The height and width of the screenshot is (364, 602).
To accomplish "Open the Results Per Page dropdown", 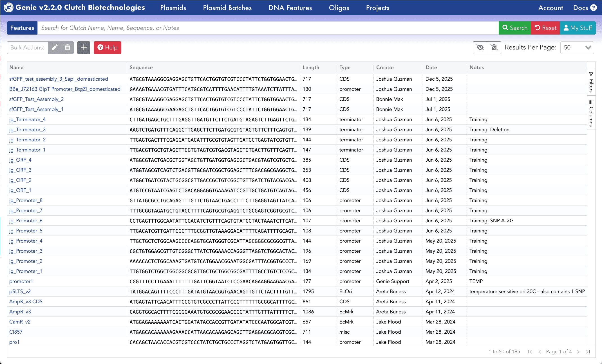I will pyautogui.click(x=577, y=48).
